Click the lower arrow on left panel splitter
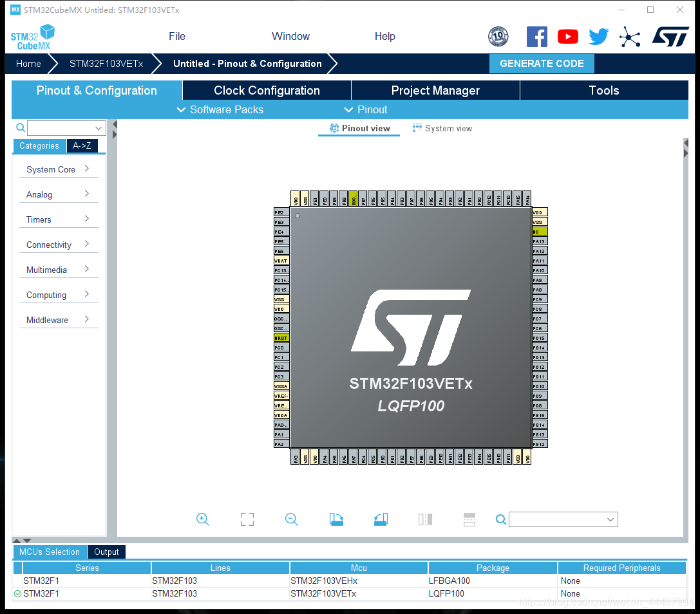The width and height of the screenshot is (700, 614). [115, 135]
